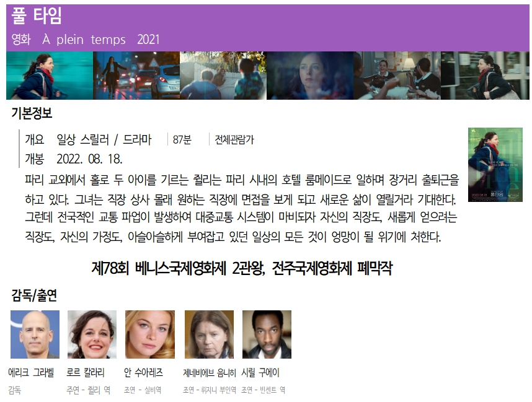
Task: Click the role text 조연 - 실비역
Action: tap(143, 390)
